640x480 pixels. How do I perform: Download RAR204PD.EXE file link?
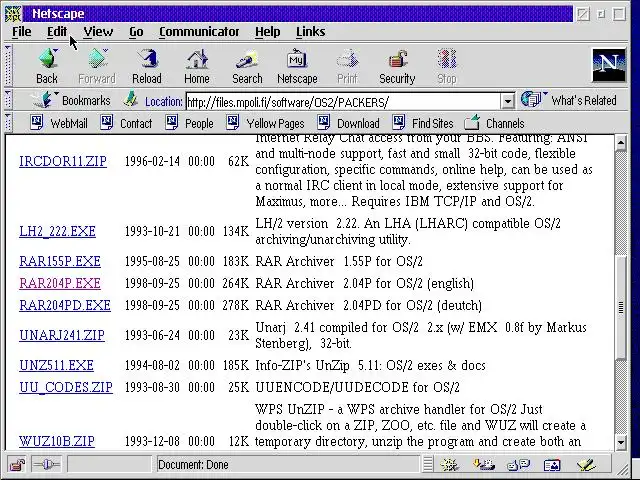65,305
